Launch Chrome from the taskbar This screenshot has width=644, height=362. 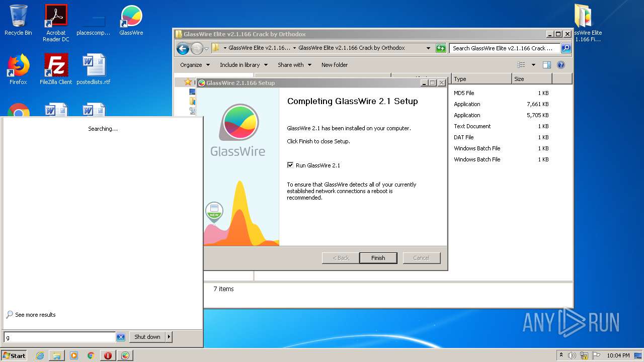91,355
